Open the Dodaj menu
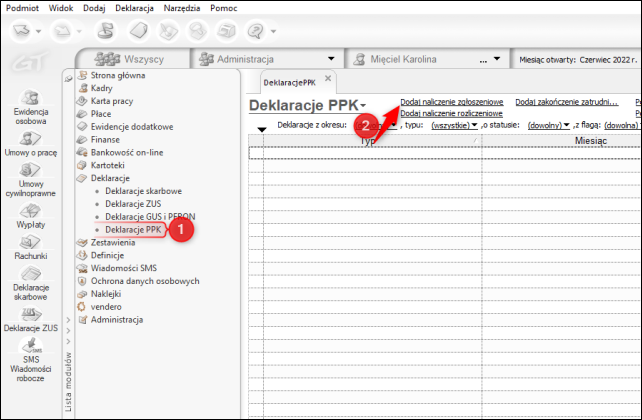The height and width of the screenshot is (420, 642). tap(94, 8)
